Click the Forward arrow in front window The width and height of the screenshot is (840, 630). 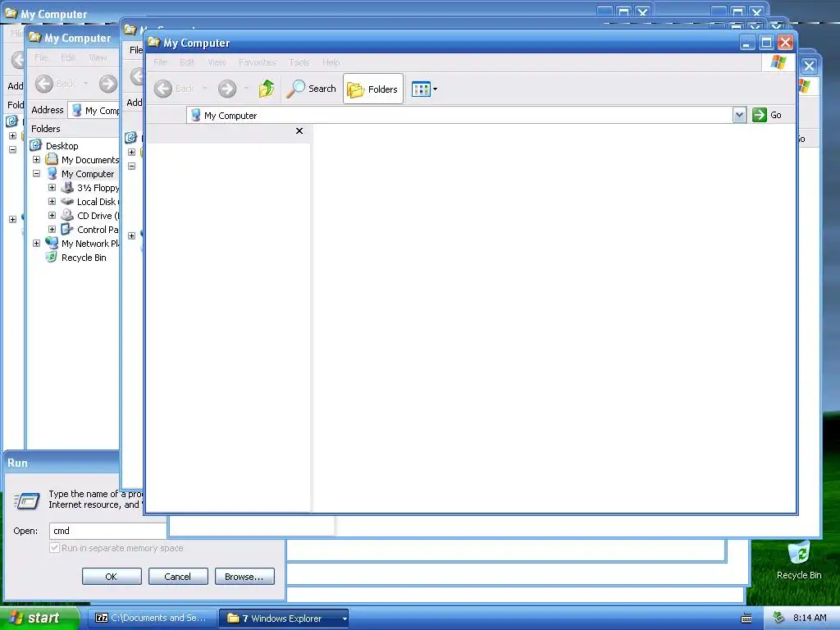click(227, 89)
